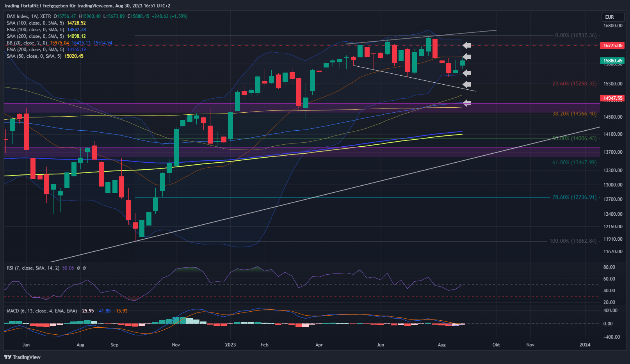Select the 78.60% (12736.91) Fibonacci level label

(x=574, y=197)
